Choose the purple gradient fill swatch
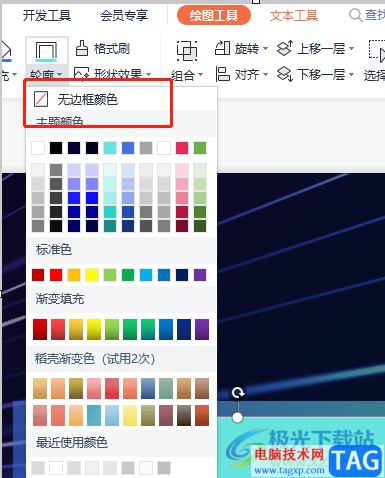Viewport: 385px width, 478px height. (x=202, y=329)
